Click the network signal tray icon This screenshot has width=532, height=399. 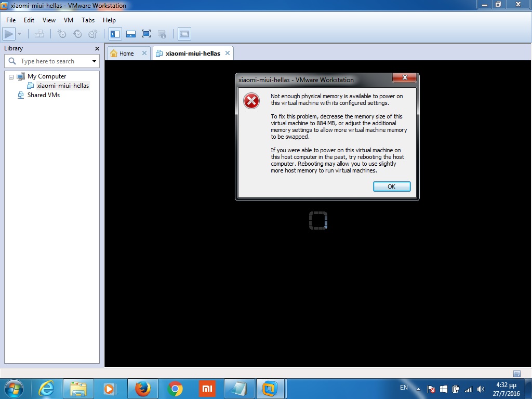468,390
